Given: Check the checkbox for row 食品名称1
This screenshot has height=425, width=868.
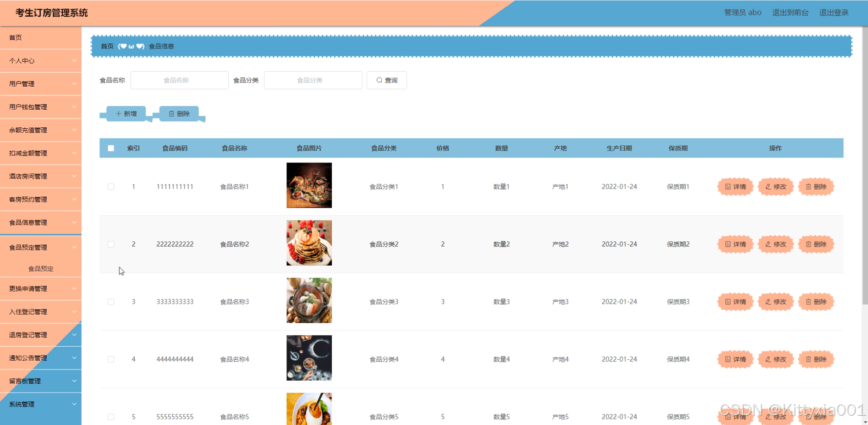Looking at the screenshot, I should point(111,187).
